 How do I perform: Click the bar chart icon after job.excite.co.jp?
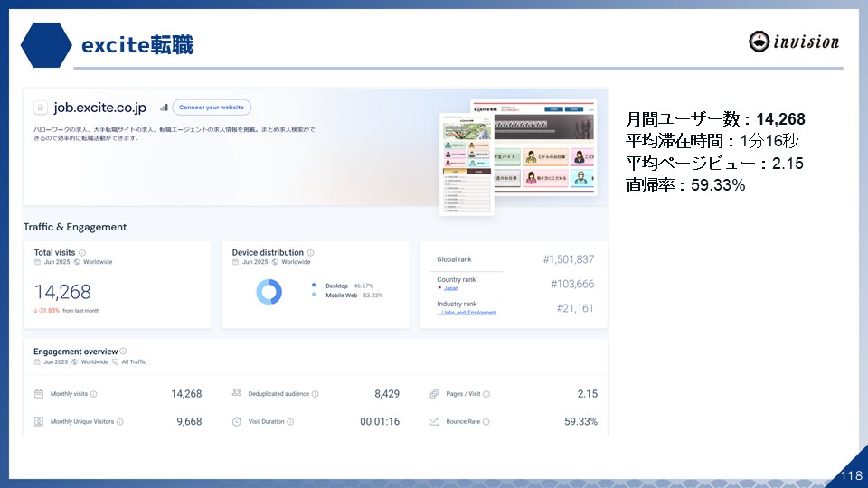point(164,108)
